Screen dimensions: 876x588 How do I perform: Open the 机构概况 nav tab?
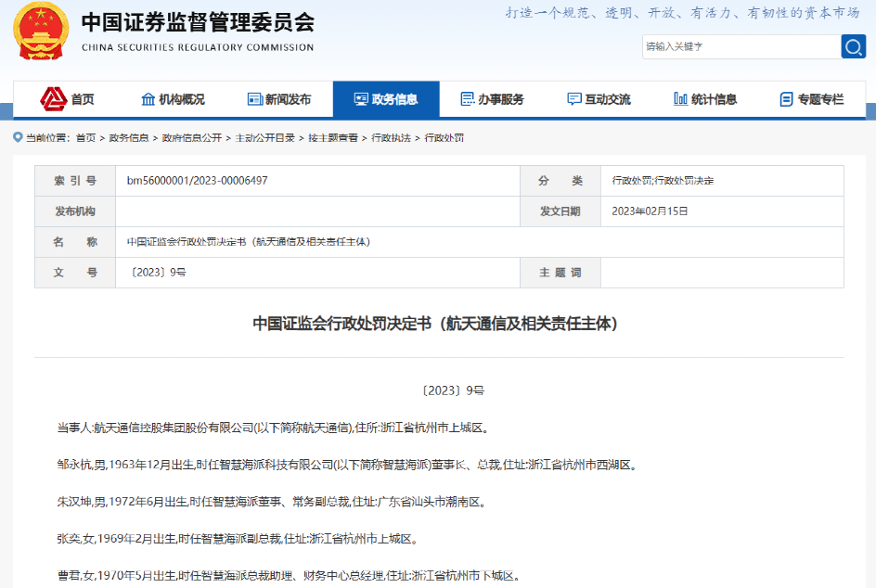[x=174, y=99]
